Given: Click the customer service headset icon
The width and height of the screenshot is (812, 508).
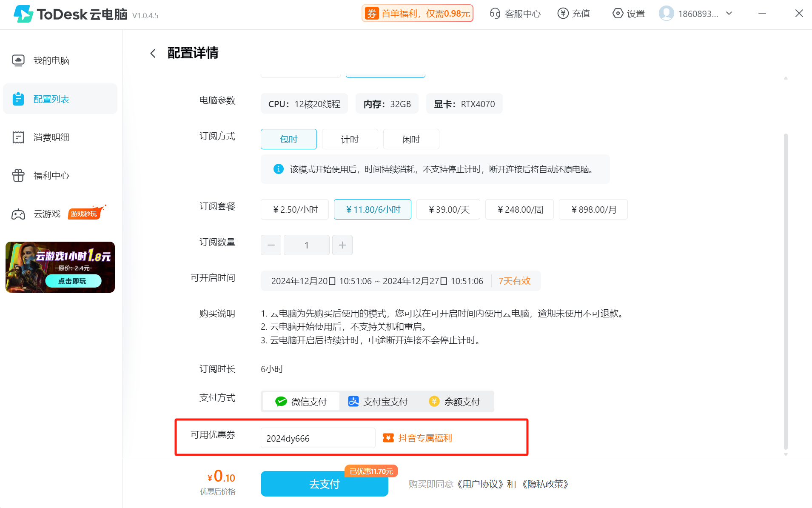Looking at the screenshot, I should [x=495, y=13].
